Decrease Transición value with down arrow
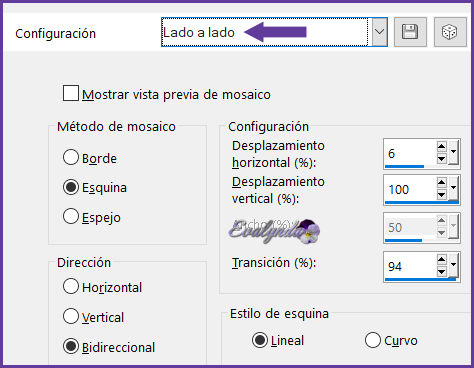 [441, 272]
